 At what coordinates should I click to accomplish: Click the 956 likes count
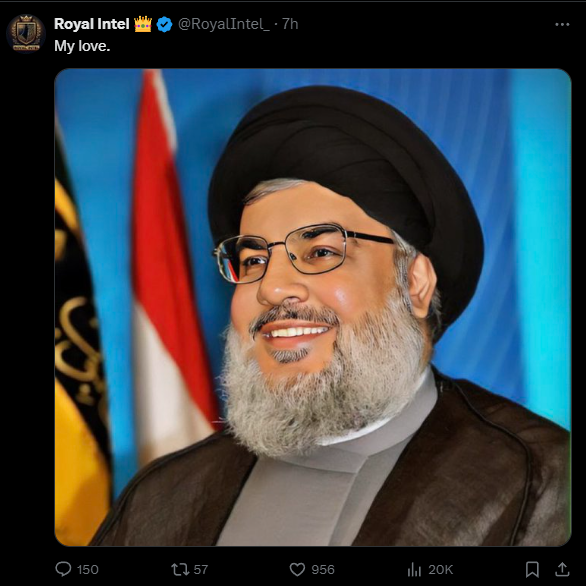coord(323,570)
